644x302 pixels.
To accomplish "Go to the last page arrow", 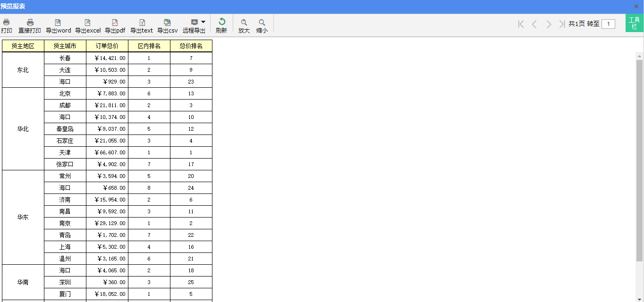I will point(562,24).
